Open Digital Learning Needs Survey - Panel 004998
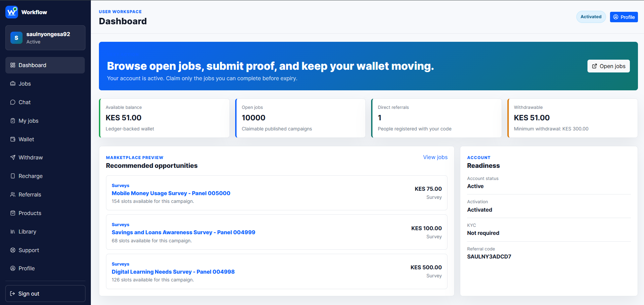Image resolution: width=644 pixels, height=305 pixels. tap(173, 272)
